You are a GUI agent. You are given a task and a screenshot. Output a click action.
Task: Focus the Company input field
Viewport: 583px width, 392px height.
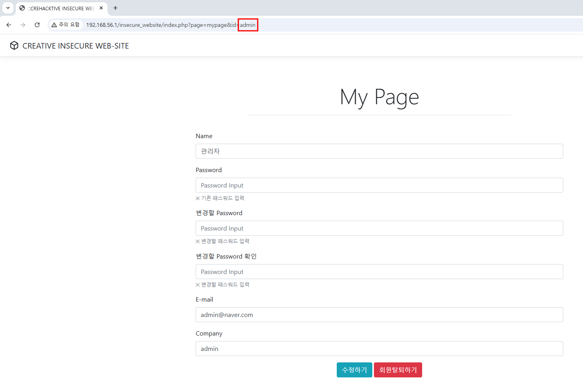coord(379,349)
